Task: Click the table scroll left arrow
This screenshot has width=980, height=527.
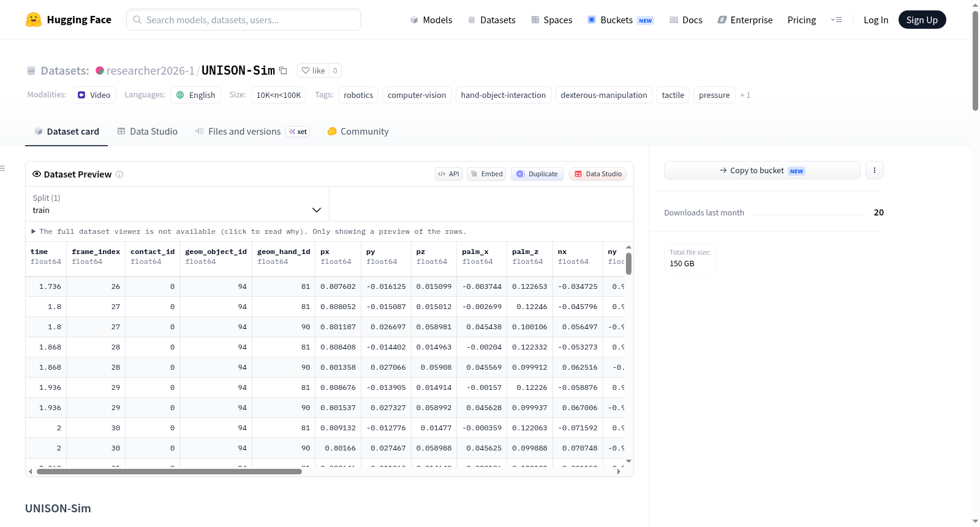Action: (31, 471)
